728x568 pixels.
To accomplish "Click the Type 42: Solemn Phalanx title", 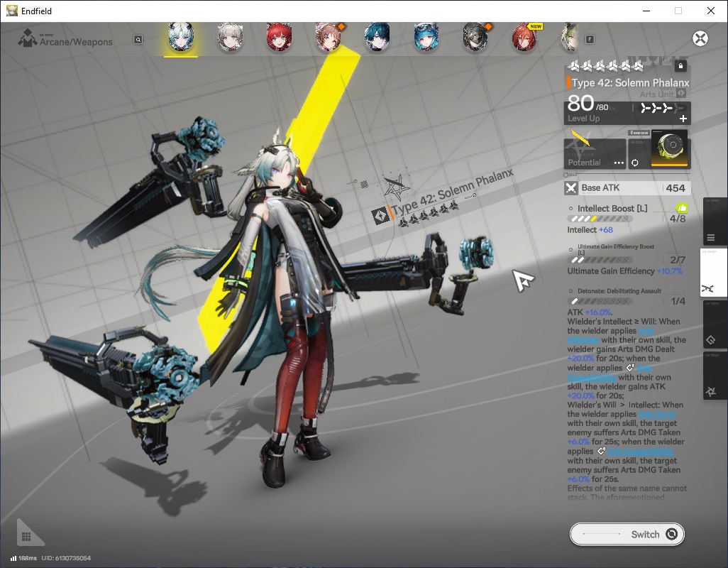I will click(x=631, y=82).
